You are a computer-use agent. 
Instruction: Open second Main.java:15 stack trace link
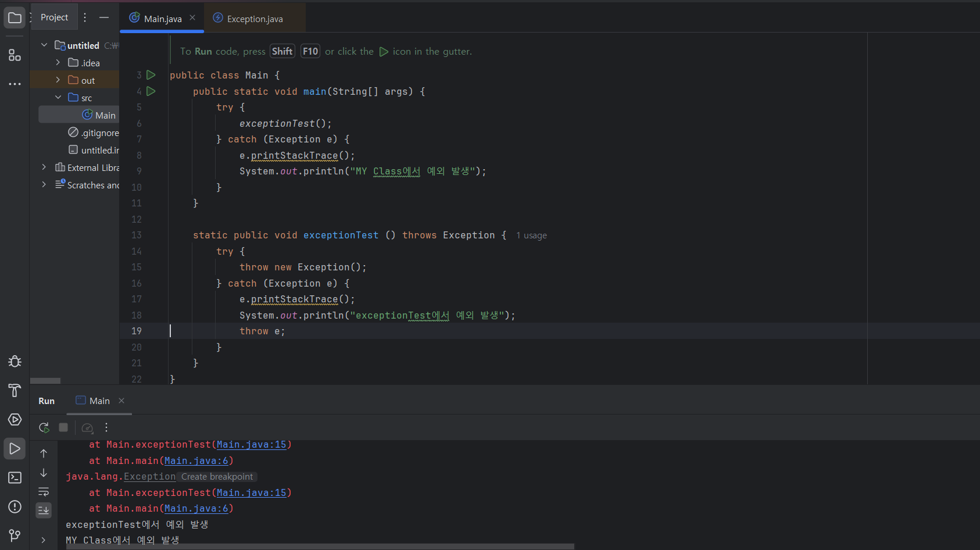252,493
